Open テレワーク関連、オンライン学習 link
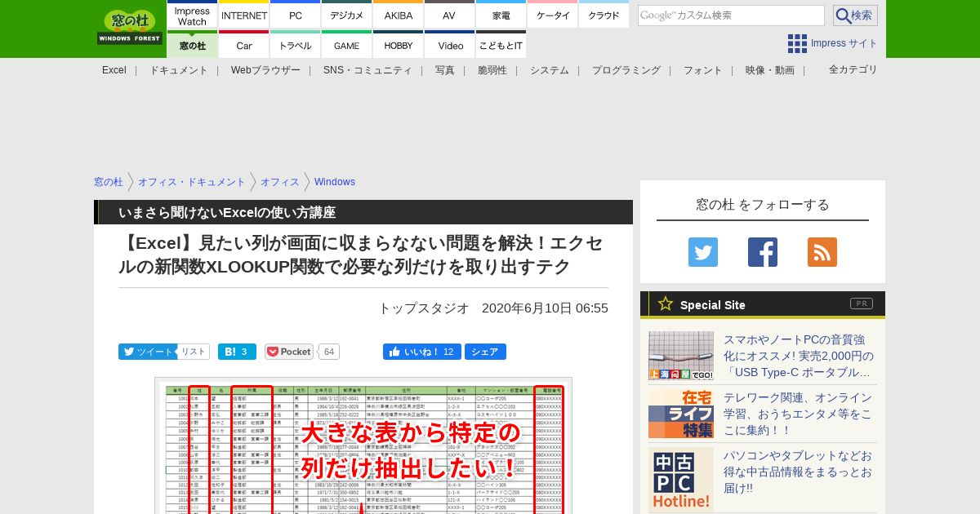This screenshot has height=514, width=980. 798,414
